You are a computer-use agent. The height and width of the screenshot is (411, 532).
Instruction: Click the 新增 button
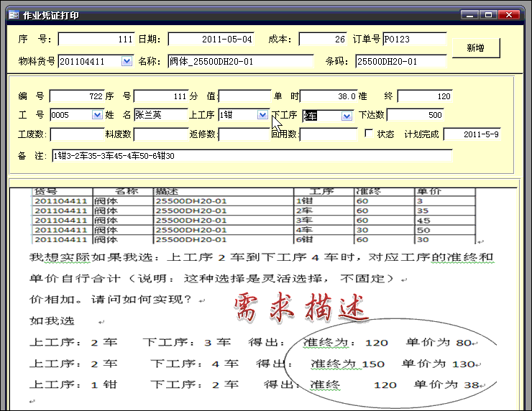pyautogui.click(x=476, y=48)
